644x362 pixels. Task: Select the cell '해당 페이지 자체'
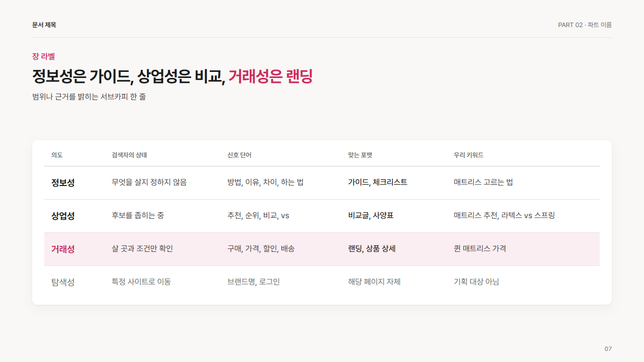pyautogui.click(x=374, y=282)
